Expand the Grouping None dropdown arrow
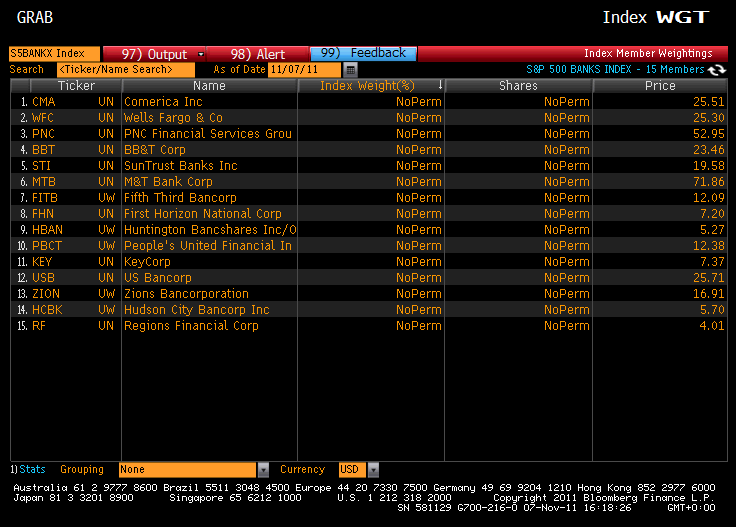 (263, 469)
